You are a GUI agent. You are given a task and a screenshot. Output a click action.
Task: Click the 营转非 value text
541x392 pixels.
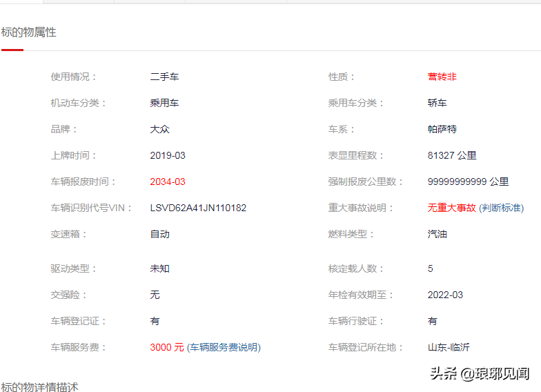click(x=442, y=77)
